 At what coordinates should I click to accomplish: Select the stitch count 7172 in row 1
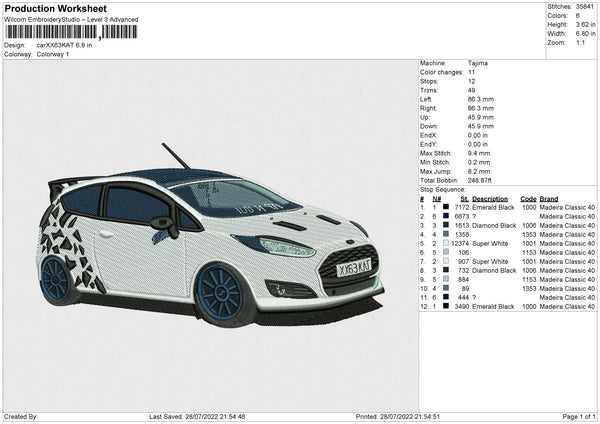click(x=461, y=207)
